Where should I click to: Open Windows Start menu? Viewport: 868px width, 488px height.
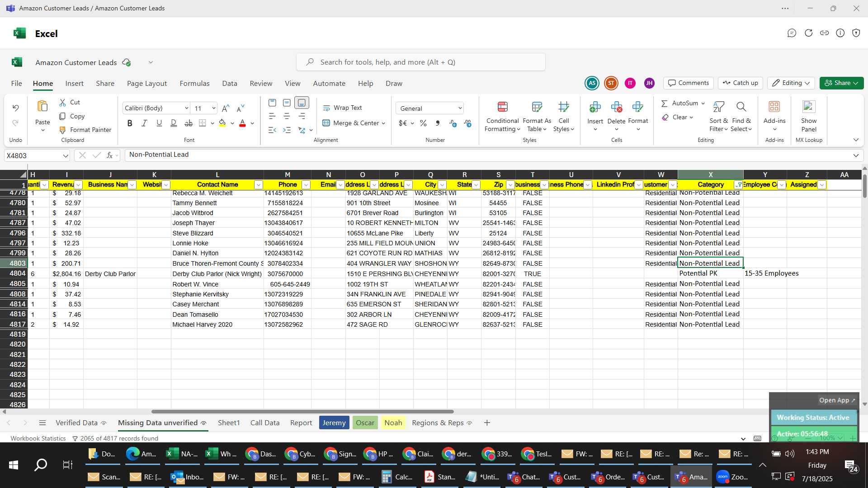[14, 465]
